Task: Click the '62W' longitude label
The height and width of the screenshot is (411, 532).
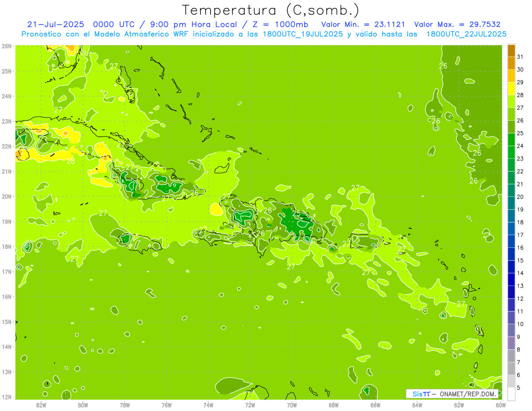Action: point(459,405)
